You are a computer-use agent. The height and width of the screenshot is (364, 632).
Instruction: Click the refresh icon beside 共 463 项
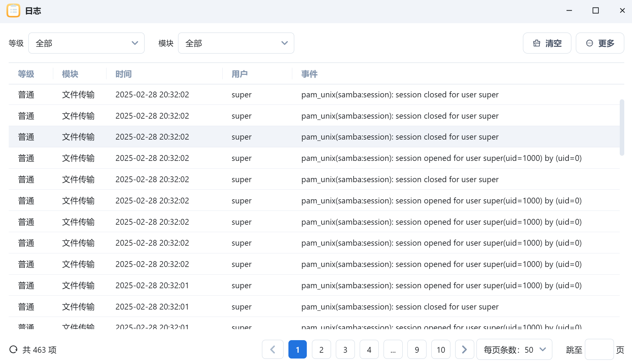(13, 349)
